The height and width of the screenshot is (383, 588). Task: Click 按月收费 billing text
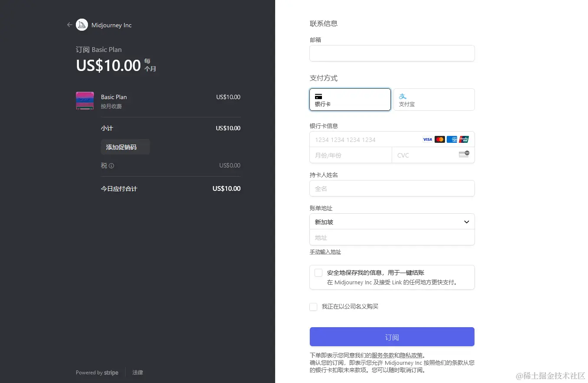pyautogui.click(x=111, y=106)
